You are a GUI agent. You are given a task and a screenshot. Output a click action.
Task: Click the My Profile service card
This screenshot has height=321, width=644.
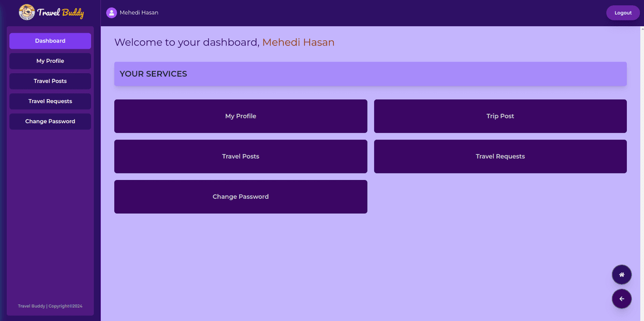coord(241,116)
